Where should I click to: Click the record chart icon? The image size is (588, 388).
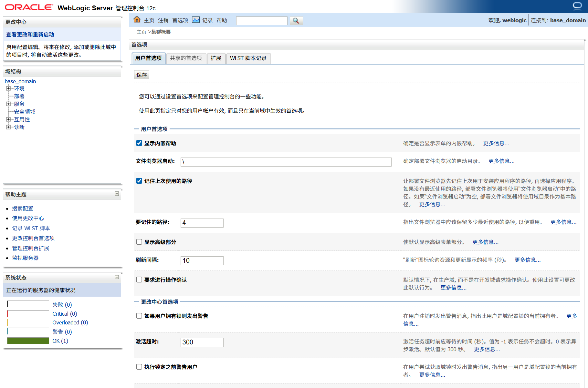click(196, 20)
